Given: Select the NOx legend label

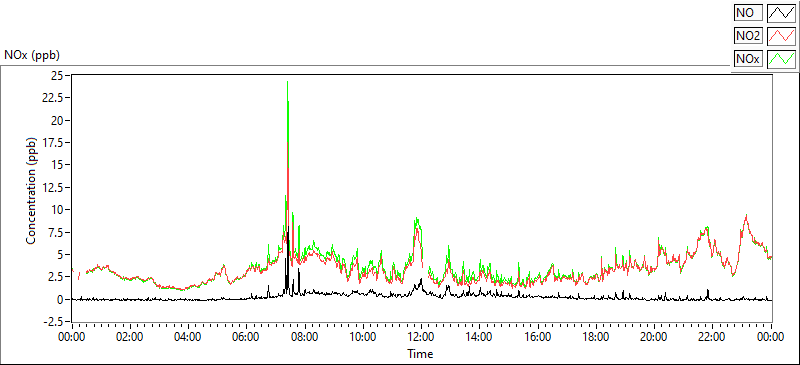Looking at the screenshot, I should tap(748, 59).
